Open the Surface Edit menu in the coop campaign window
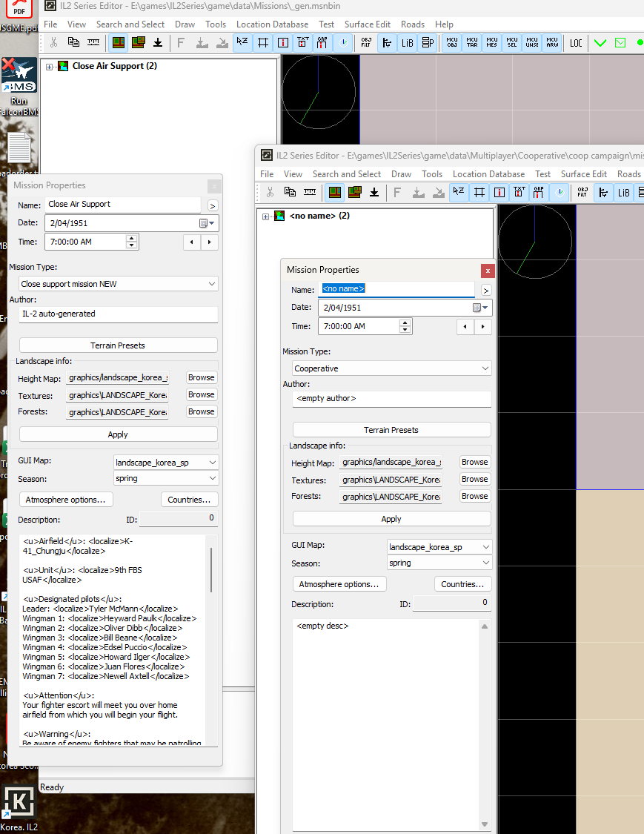Viewport: 644px width, 834px height. (x=584, y=174)
